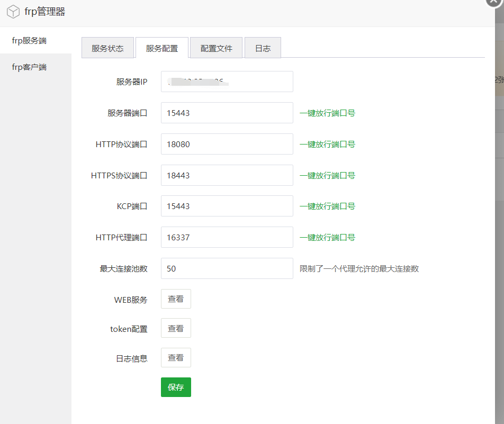Select frp服务端 in the sidebar
Viewport: 504px width, 424px height.
(33, 40)
